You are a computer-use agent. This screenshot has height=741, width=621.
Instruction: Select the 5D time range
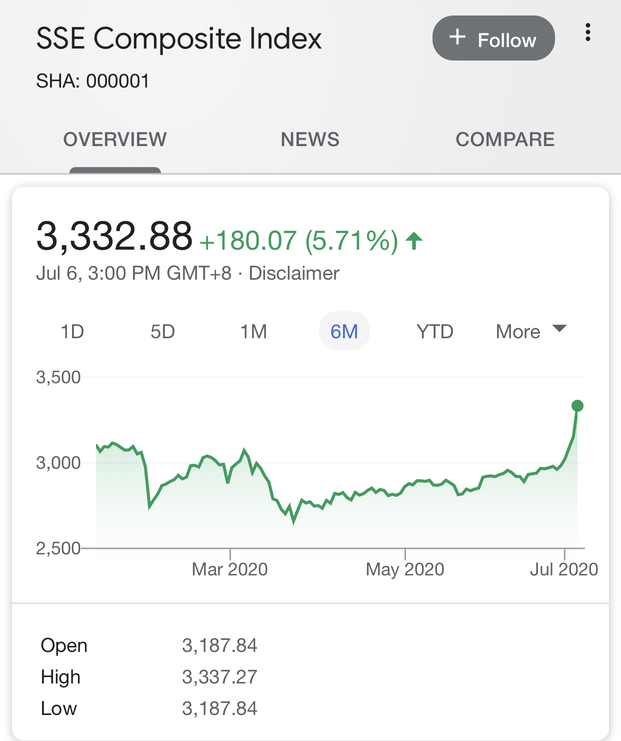pos(163,332)
